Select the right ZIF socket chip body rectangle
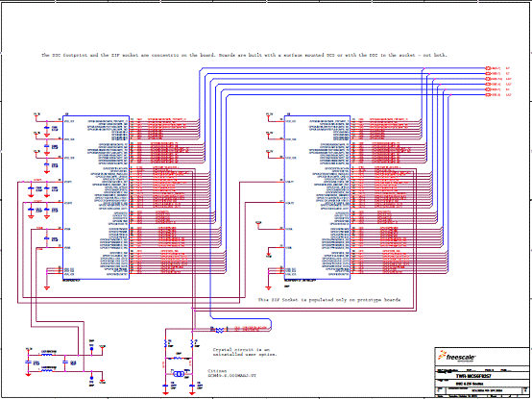Viewport: 532px width, 399px height. (x=317, y=198)
